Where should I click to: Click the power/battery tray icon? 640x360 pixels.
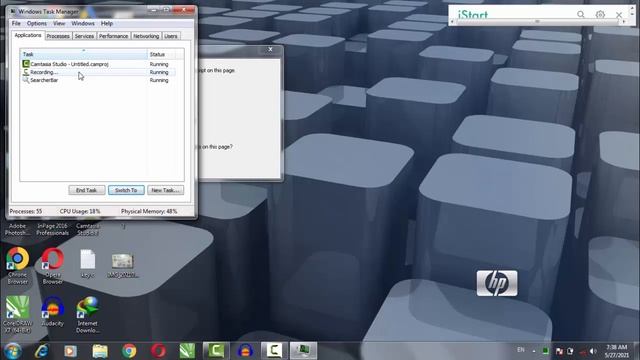(570, 351)
